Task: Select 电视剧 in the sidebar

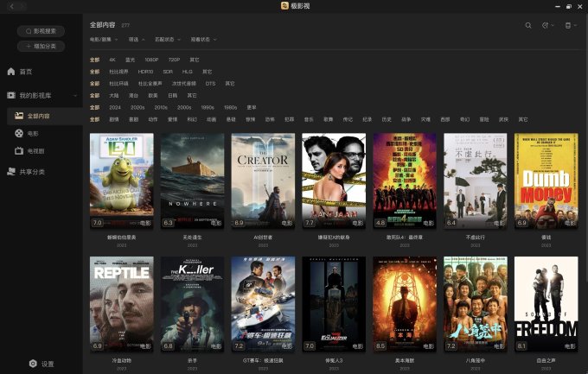Action: point(36,151)
